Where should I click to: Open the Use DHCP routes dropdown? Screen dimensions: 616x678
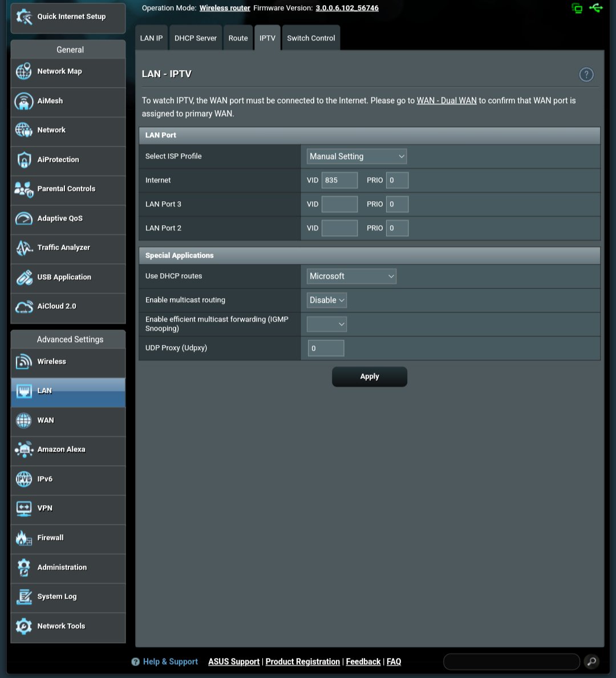tap(351, 277)
